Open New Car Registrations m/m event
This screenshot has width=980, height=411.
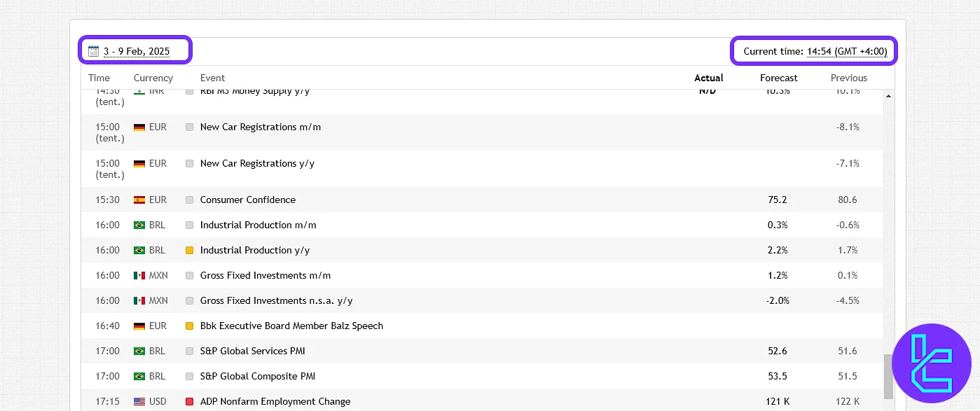pyautogui.click(x=261, y=127)
